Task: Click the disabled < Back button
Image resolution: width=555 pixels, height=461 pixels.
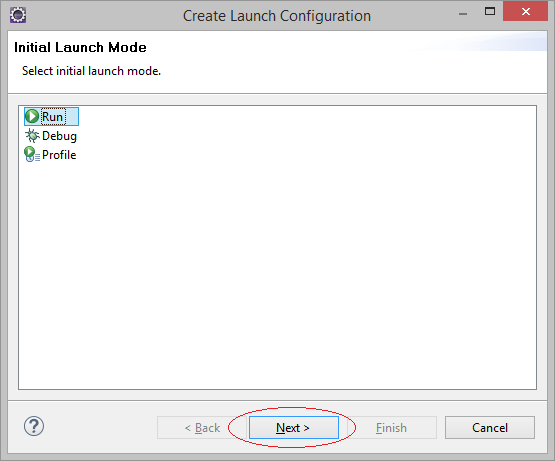Action: point(202,427)
